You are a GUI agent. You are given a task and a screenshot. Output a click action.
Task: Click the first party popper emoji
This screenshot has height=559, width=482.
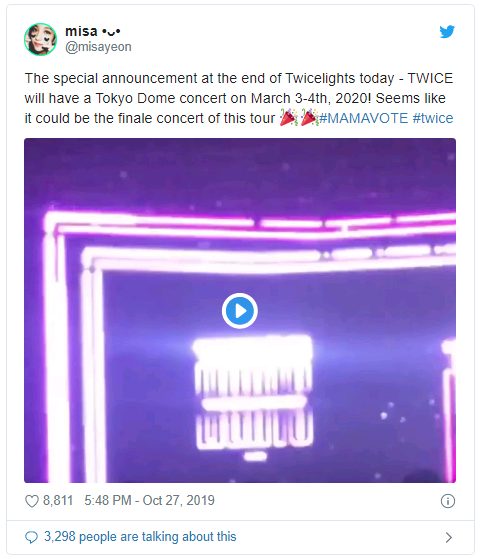[x=288, y=118]
